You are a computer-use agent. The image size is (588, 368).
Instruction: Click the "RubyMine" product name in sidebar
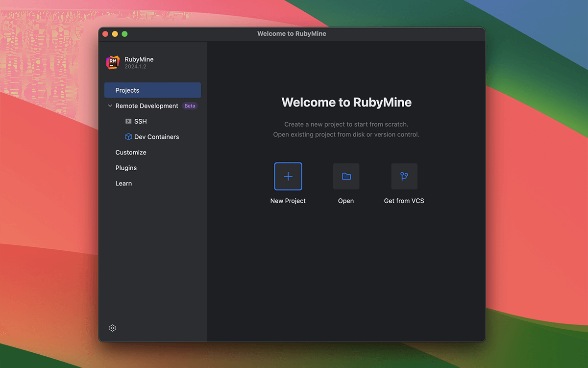pos(139,59)
